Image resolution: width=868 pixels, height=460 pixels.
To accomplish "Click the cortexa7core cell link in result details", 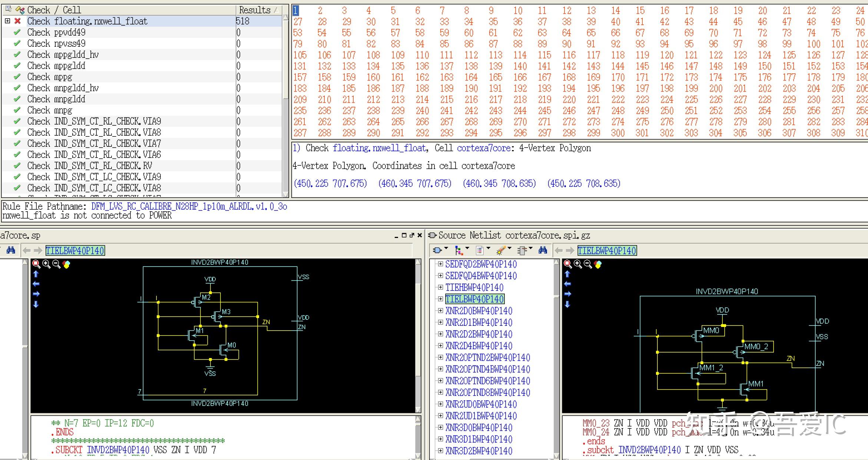I will [x=483, y=148].
